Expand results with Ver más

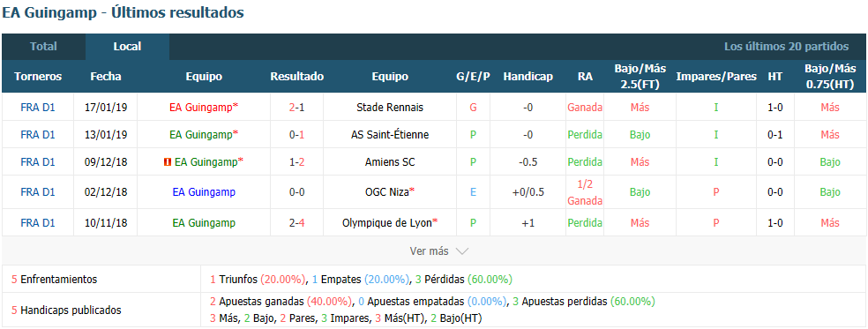coord(429,250)
